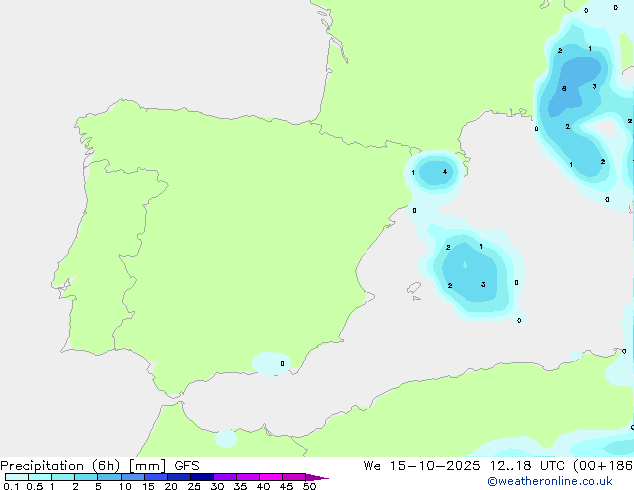634x490 pixels.
Task: Click the 1–2 mm legend color cell
Action: 63,477
